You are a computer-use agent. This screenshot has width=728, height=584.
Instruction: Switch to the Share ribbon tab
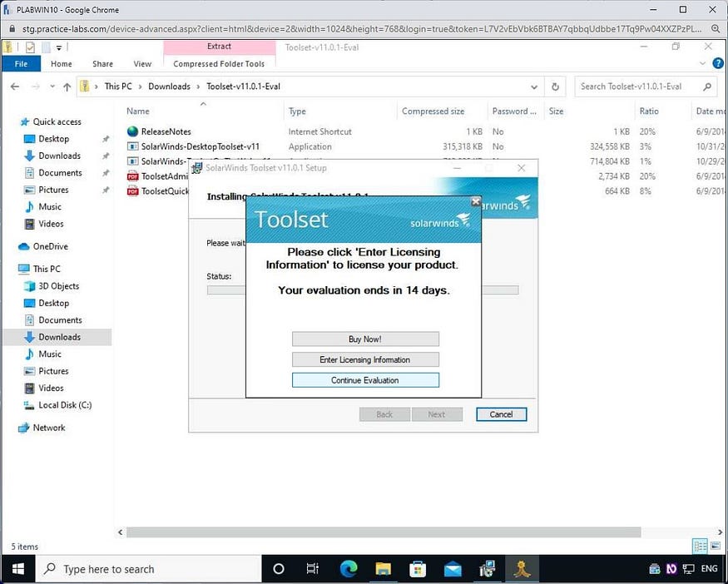[x=102, y=64]
